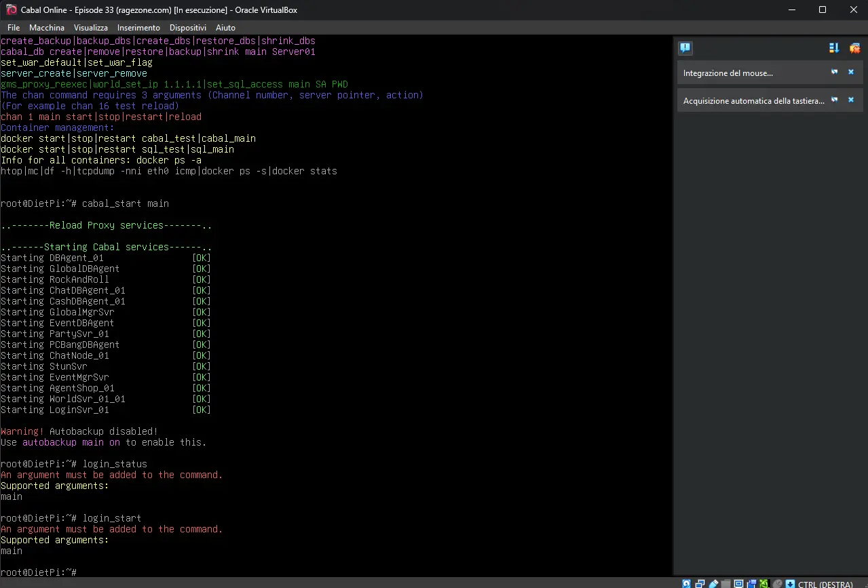This screenshot has width=868, height=588.
Task: Click the network adapters status icon
Action: click(700, 583)
